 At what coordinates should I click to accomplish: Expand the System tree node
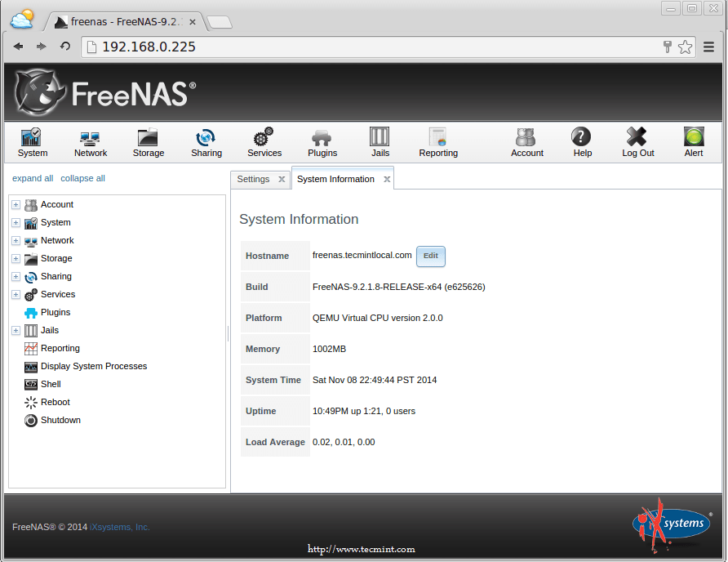coord(16,223)
